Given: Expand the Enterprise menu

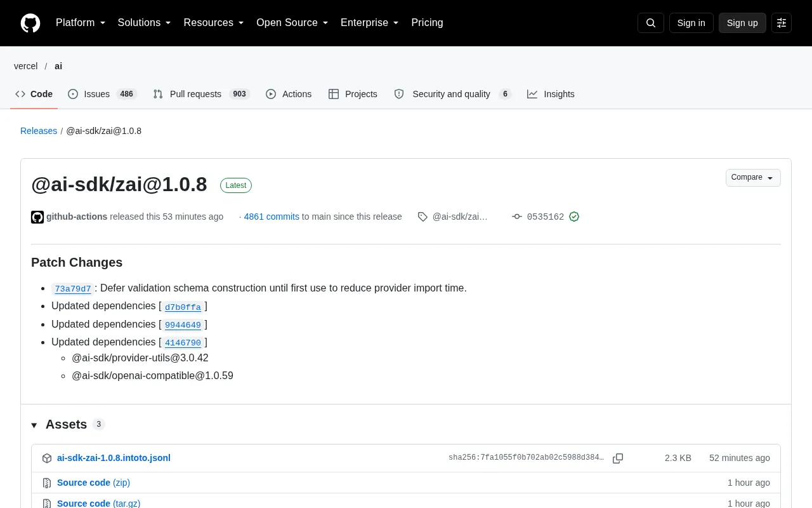Looking at the screenshot, I should point(370,23).
